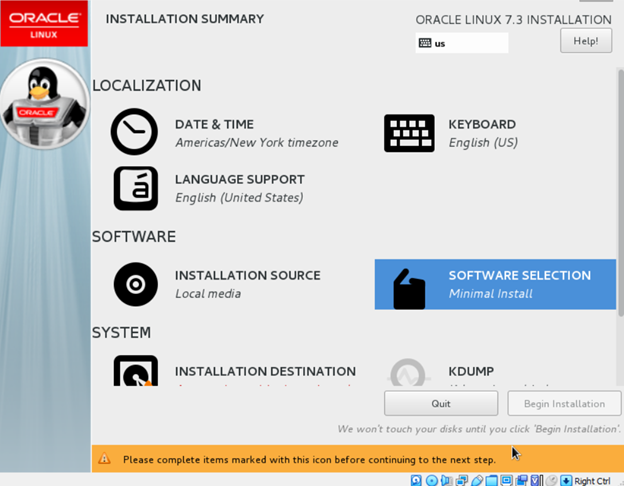Click the 'Right Ctrl' host key label
The width and height of the screenshot is (624, 486).
click(593, 481)
